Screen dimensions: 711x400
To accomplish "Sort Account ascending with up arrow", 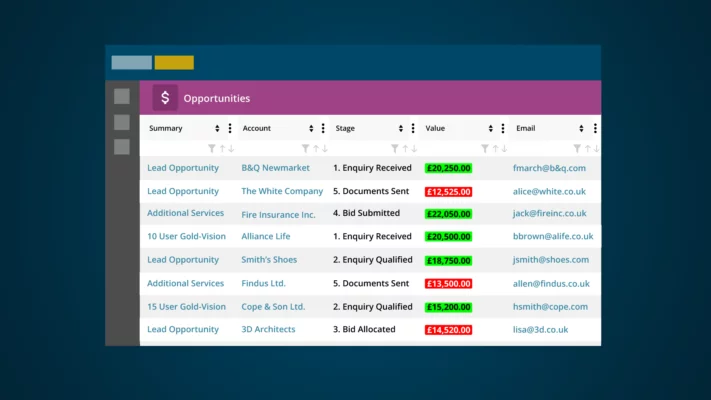I will coord(316,148).
